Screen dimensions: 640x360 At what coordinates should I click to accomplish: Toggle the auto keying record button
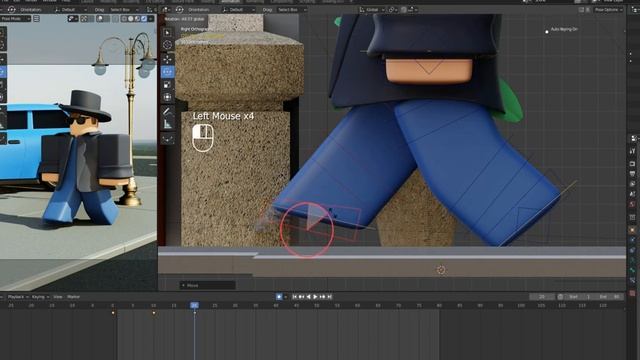pyautogui.click(x=279, y=297)
